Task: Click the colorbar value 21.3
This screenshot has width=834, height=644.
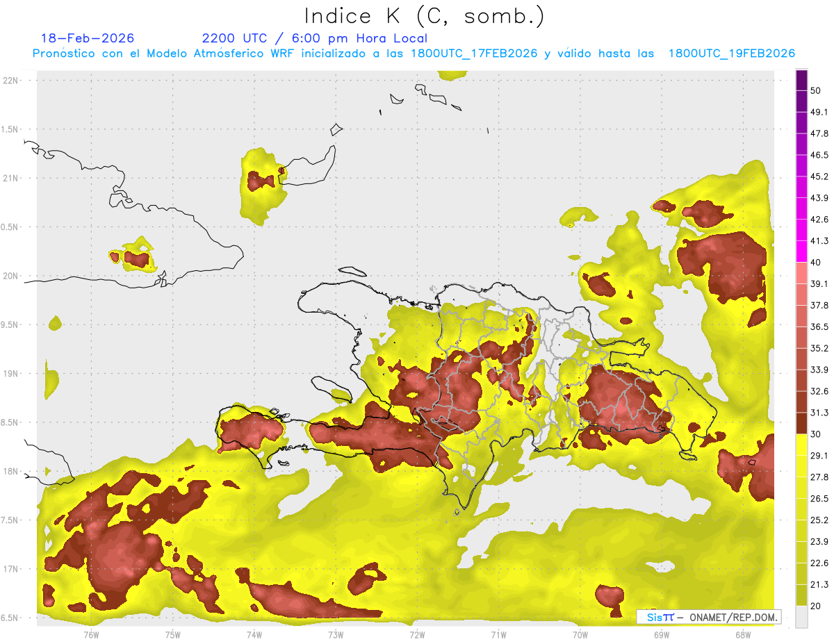Action: (x=819, y=585)
